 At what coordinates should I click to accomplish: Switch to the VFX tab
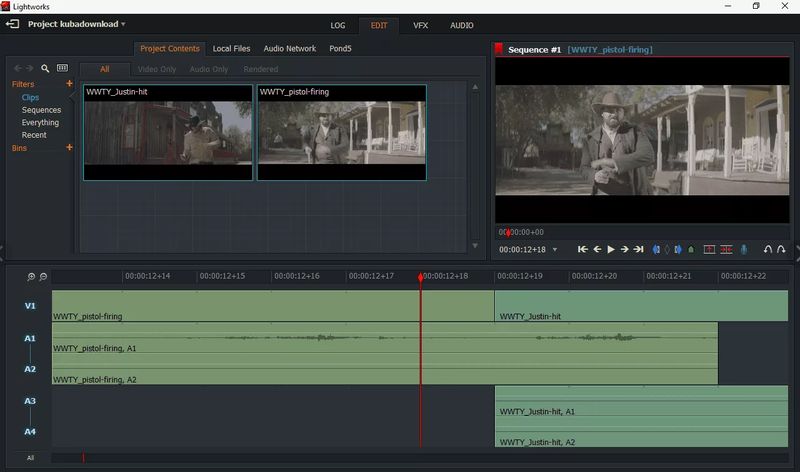420,25
